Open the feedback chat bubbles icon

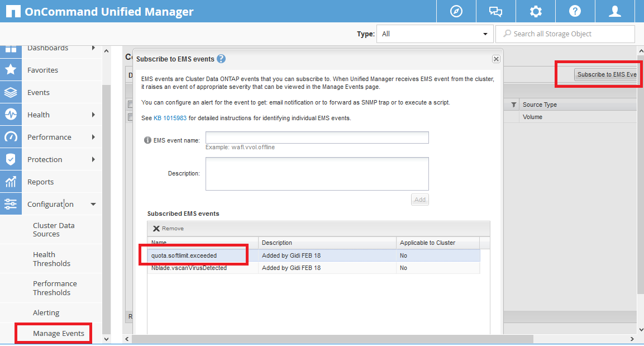[495, 11]
